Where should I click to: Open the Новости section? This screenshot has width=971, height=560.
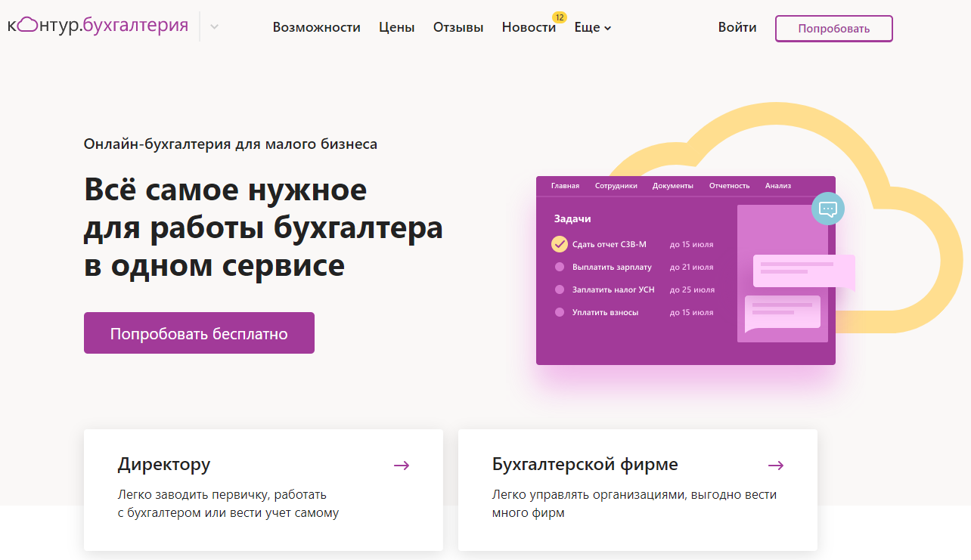529,27
